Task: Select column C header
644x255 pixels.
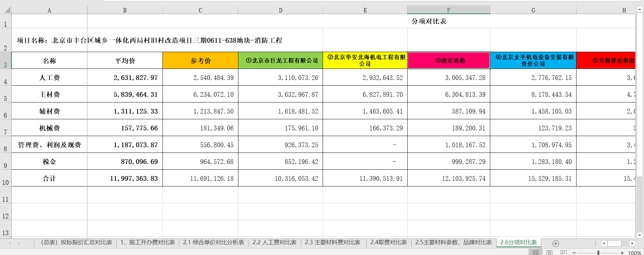Action: (200, 10)
